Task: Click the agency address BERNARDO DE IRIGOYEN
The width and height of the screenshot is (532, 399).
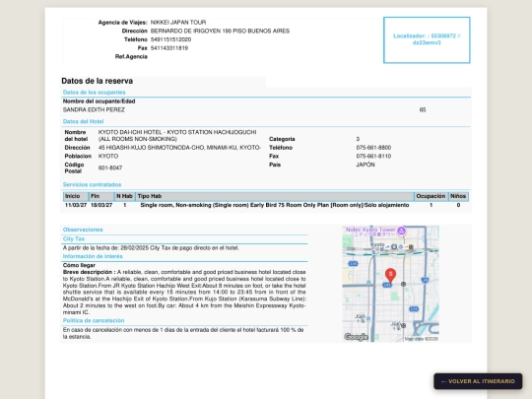Action: click(220, 31)
